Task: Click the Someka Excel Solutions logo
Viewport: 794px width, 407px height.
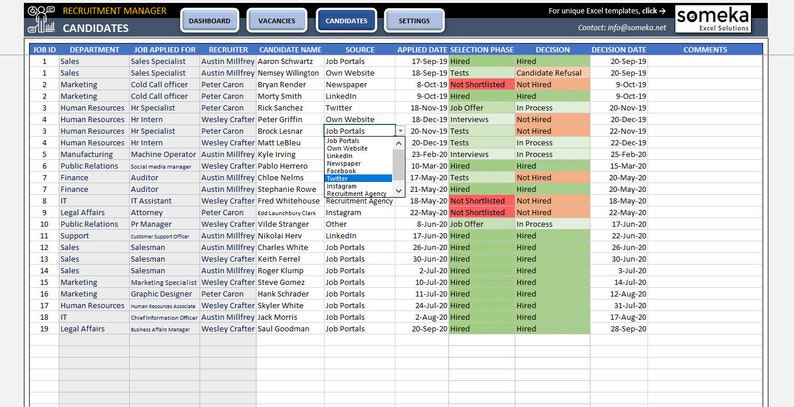Action: click(713, 19)
